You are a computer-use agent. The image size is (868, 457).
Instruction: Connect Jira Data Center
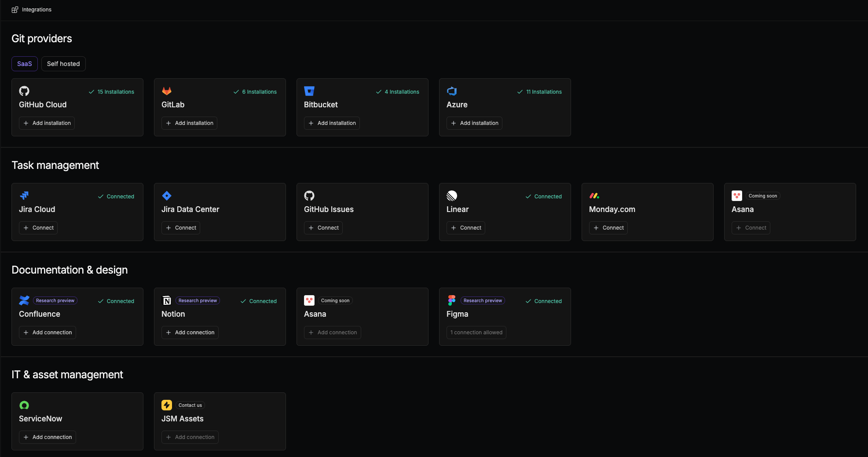click(x=181, y=228)
